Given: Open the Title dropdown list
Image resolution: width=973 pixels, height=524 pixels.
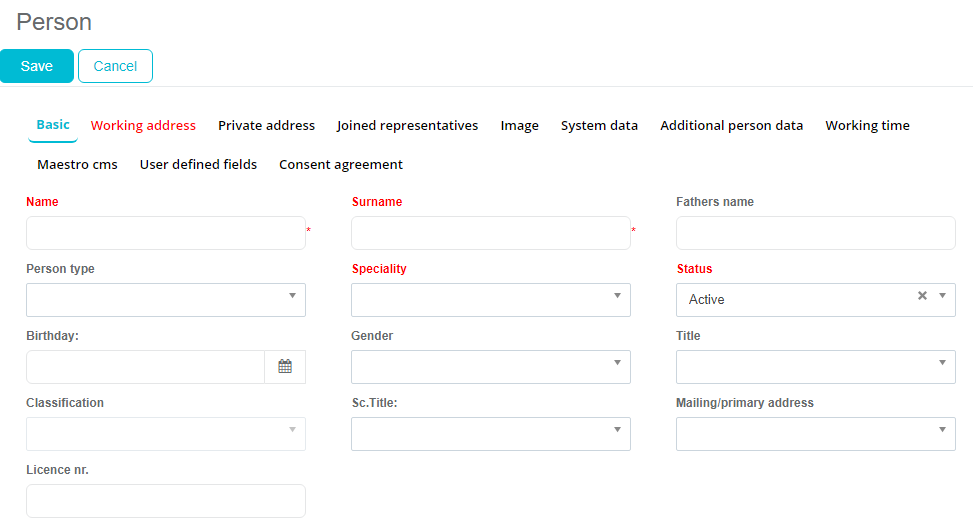Looking at the screenshot, I should pos(942,363).
